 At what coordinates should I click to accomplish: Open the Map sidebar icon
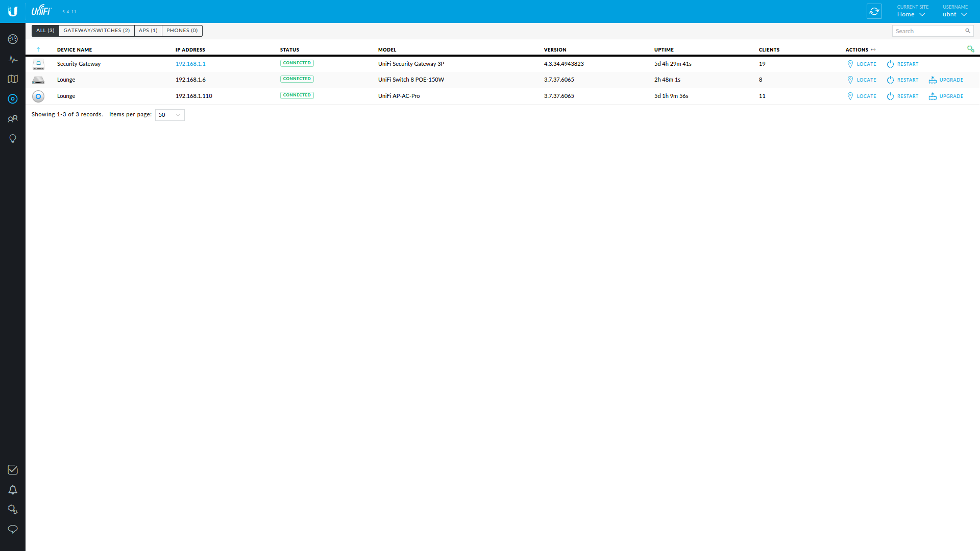(x=13, y=79)
